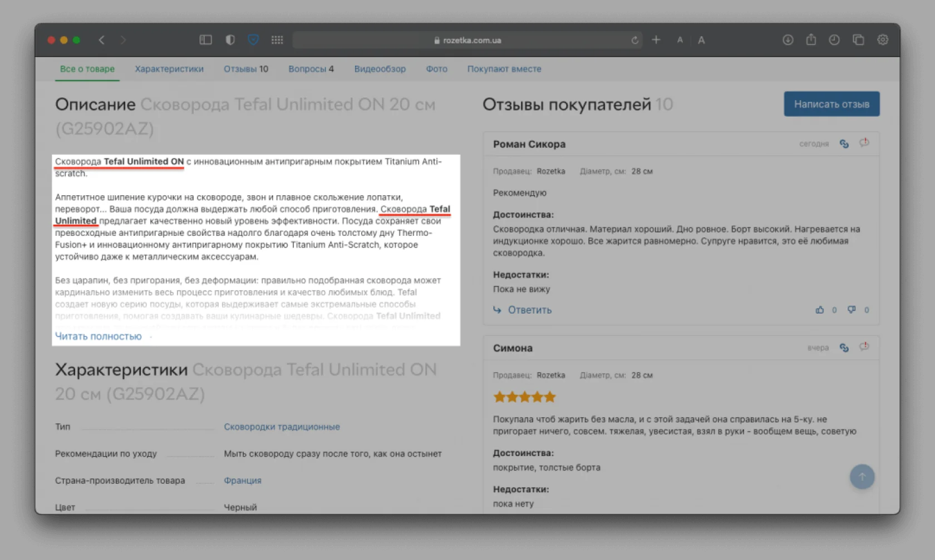Open the 'Франция' country link
This screenshot has width=935, height=560.
click(243, 480)
